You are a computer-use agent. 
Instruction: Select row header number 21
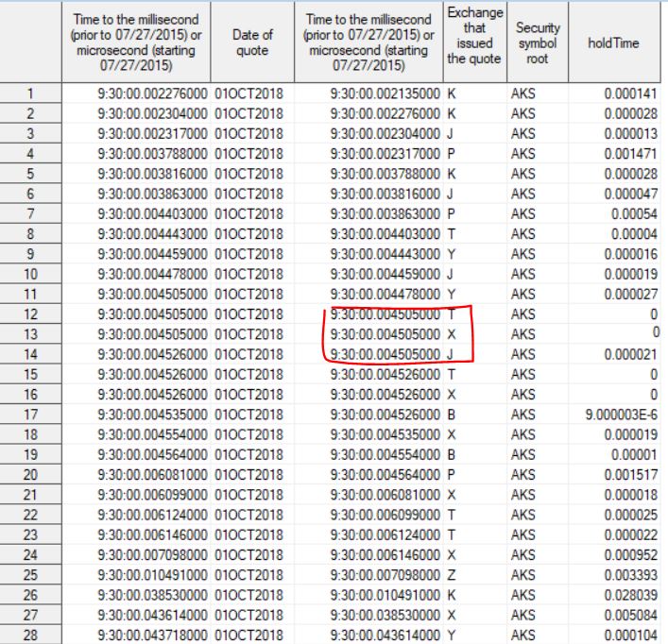30,495
